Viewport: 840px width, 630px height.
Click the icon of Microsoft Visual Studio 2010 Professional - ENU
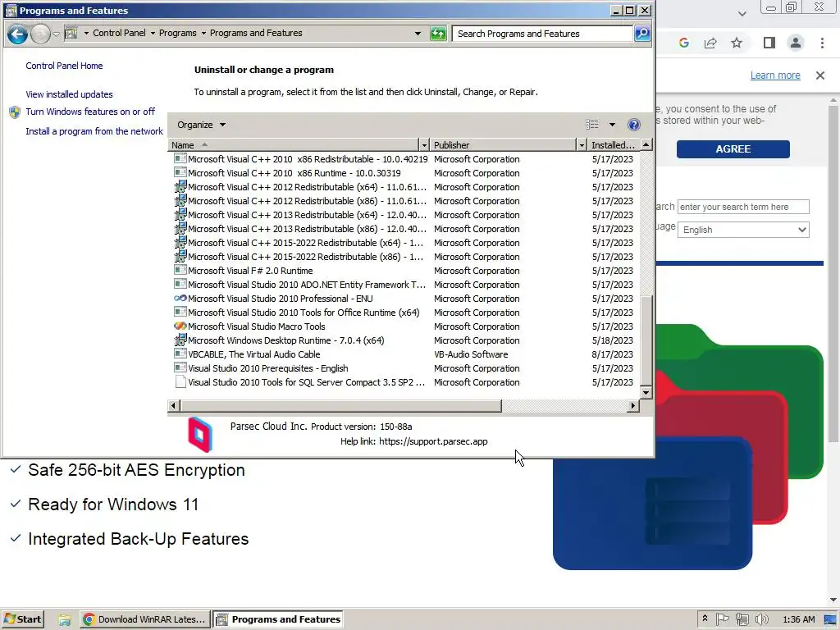pos(180,299)
